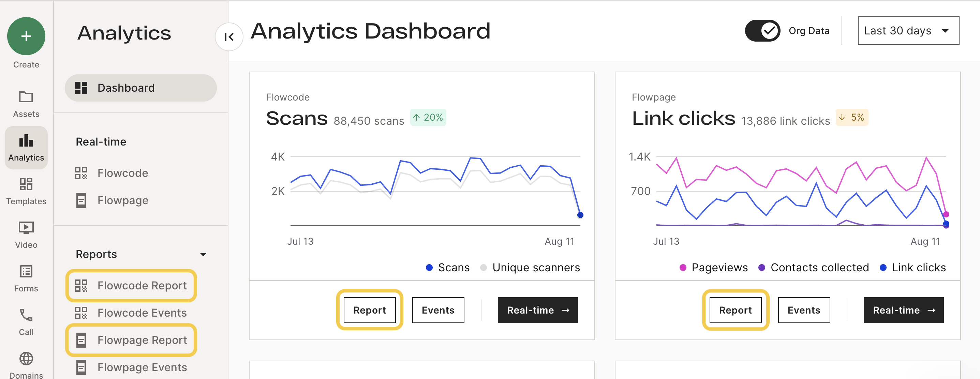
Task: Open the Templates icon in sidebar
Action: tap(26, 184)
